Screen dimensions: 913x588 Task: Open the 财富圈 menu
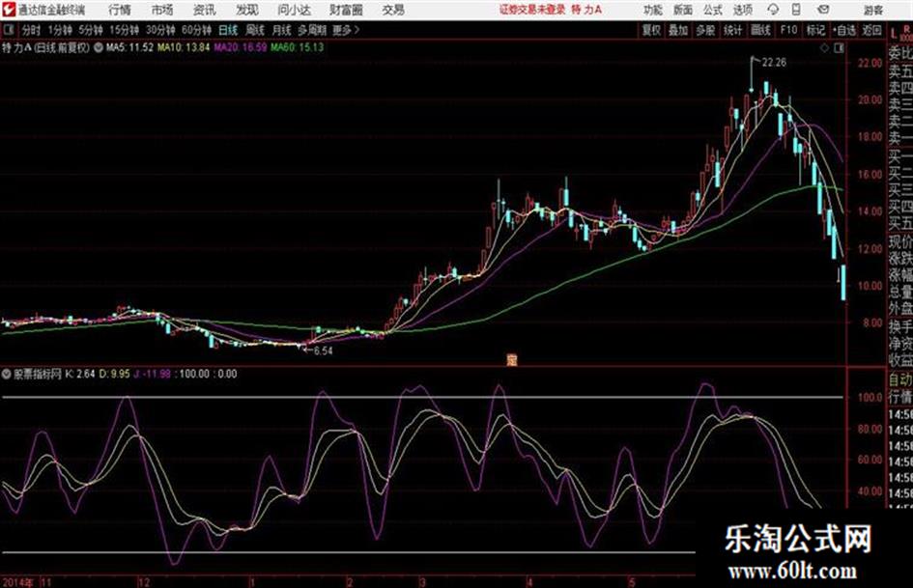click(x=346, y=10)
